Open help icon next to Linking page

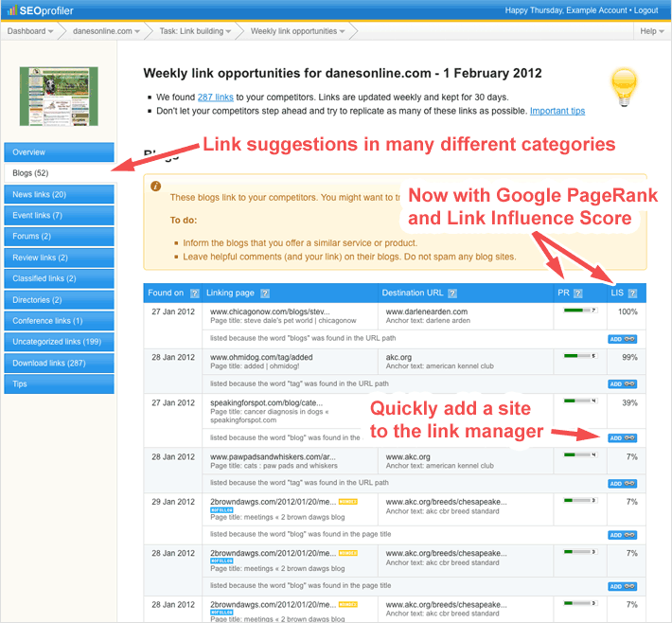[265, 294]
